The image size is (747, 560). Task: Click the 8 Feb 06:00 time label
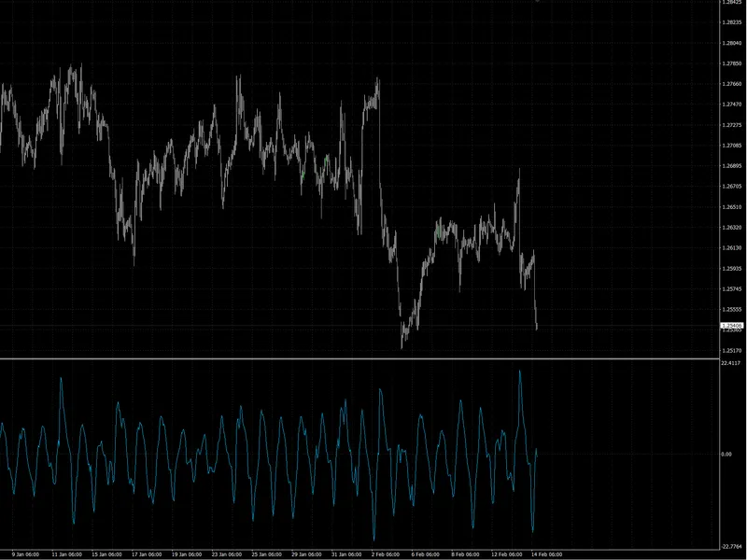(x=465, y=554)
